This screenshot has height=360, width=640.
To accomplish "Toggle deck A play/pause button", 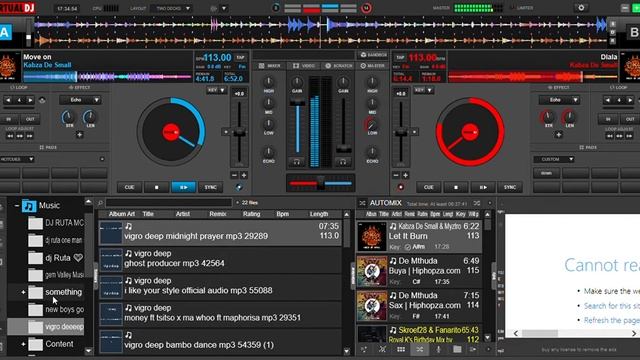I will coord(184,187).
